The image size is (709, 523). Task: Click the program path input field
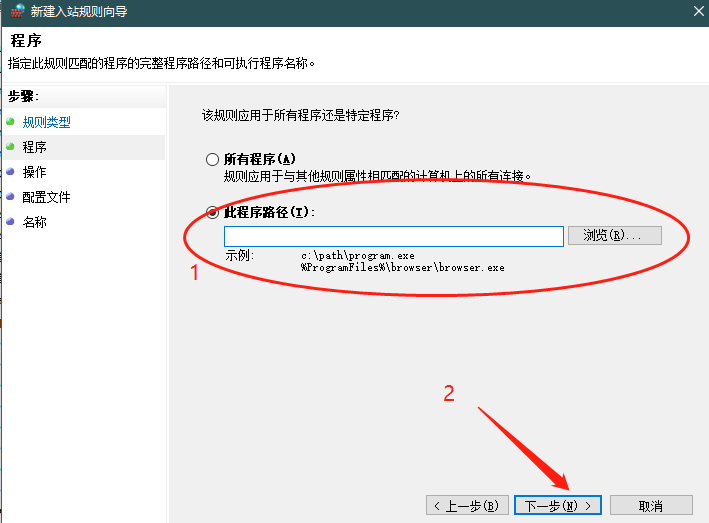(x=393, y=236)
